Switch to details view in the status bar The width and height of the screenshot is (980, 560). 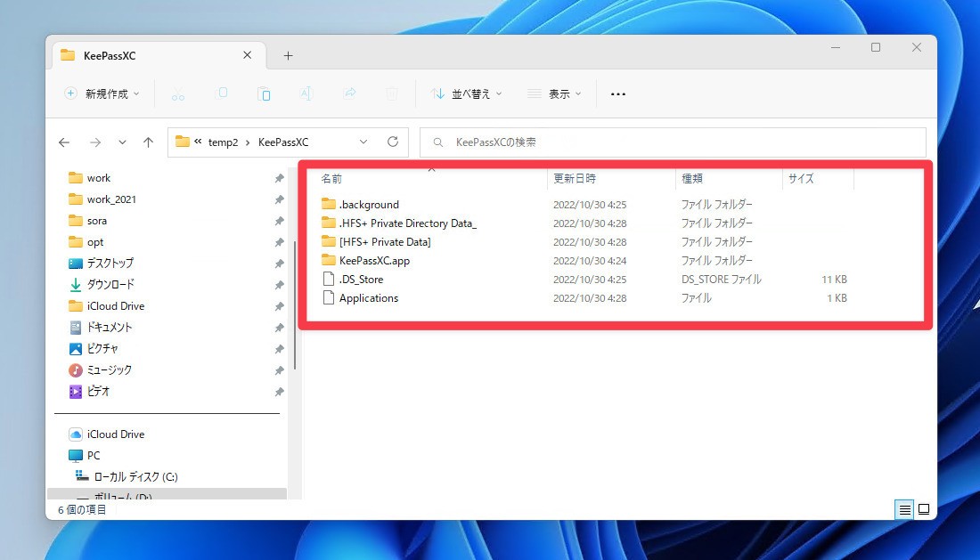pos(904,509)
